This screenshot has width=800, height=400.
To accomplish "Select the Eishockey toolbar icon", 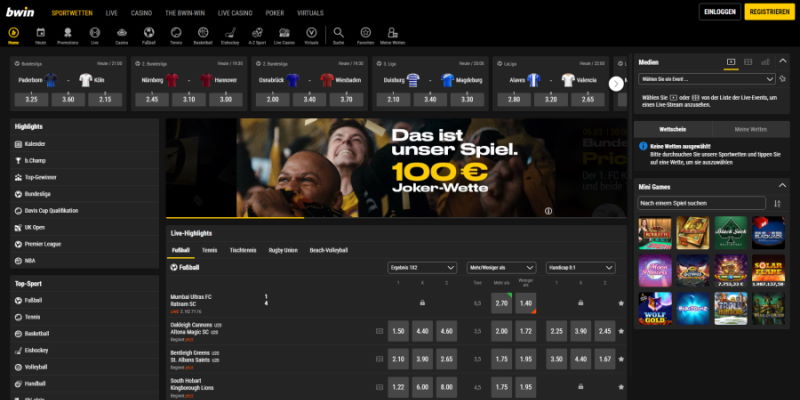I will click(x=230, y=33).
